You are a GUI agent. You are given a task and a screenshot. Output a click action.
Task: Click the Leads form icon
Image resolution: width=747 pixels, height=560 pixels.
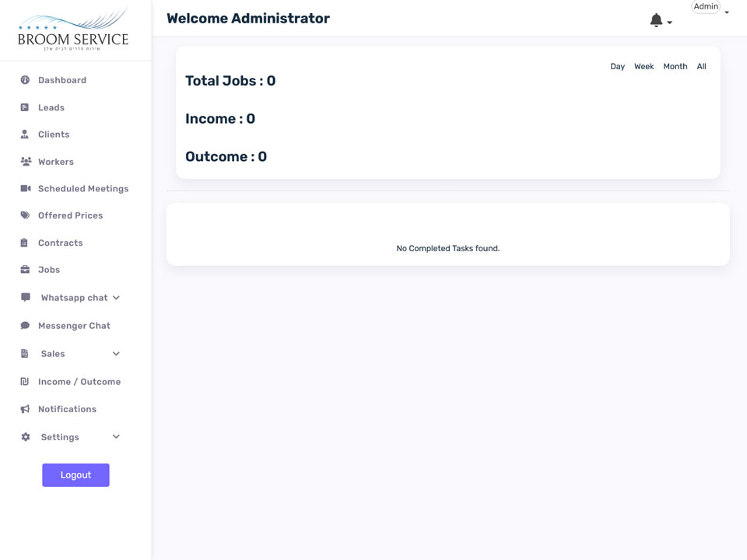pos(25,107)
